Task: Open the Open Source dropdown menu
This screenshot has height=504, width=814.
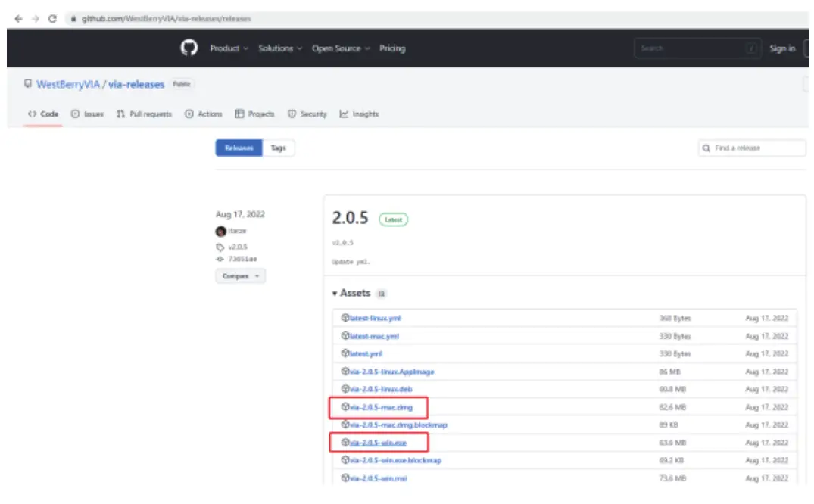Action: [340, 48]
